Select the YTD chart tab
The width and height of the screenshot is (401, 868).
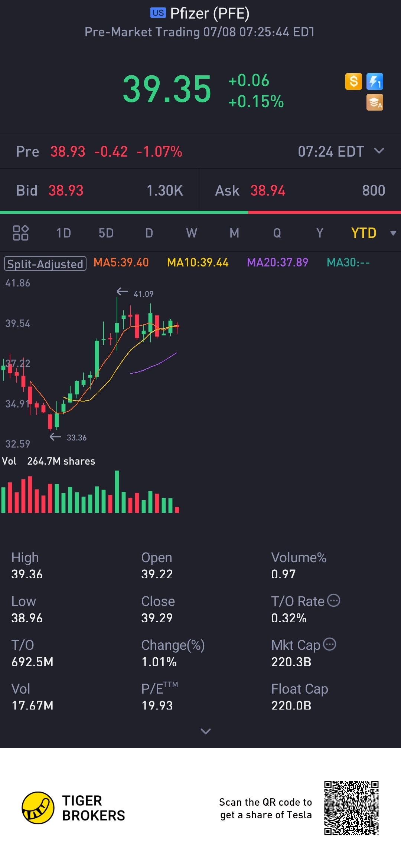point(363,233)
